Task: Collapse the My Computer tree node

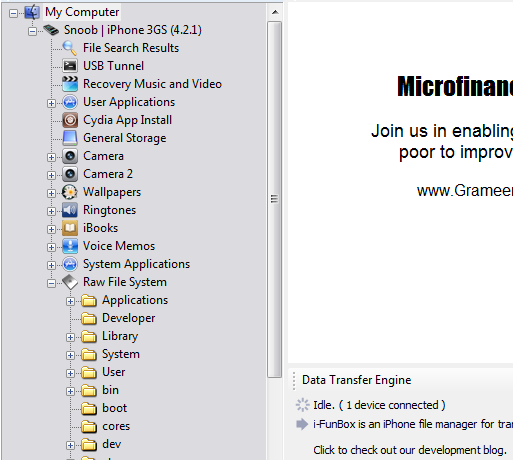Action: pos(13,13)
